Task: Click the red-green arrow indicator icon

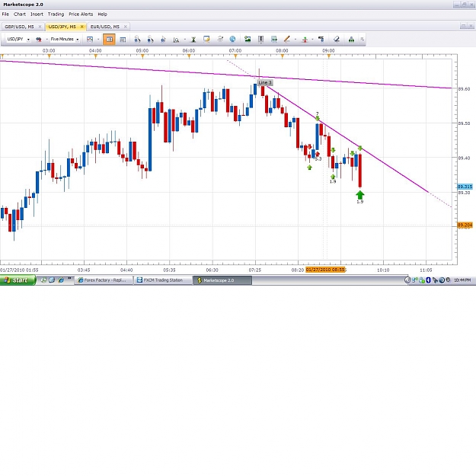Action: [x=305, y=40]
